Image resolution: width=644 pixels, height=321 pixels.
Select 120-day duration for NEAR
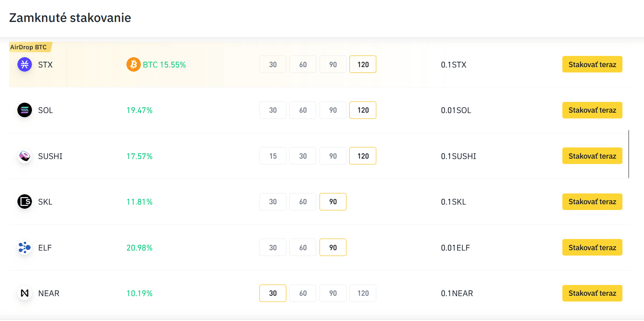(x=363, y=293)
